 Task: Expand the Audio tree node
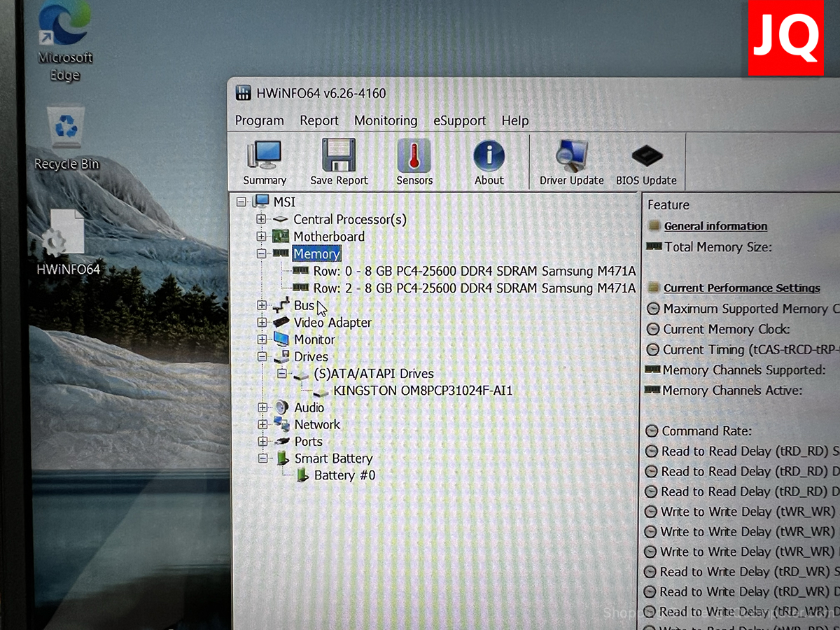click(x=262, y=407)
